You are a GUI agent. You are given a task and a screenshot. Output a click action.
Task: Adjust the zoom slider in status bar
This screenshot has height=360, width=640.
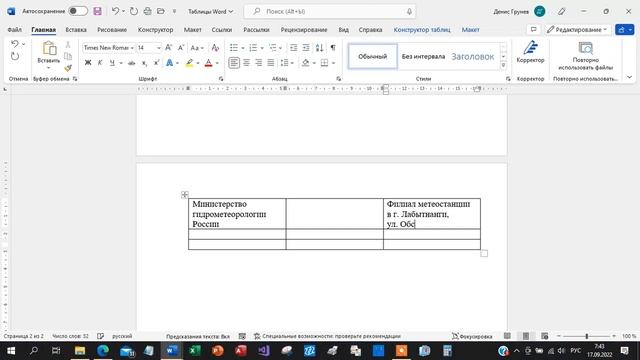click(587, 336)
